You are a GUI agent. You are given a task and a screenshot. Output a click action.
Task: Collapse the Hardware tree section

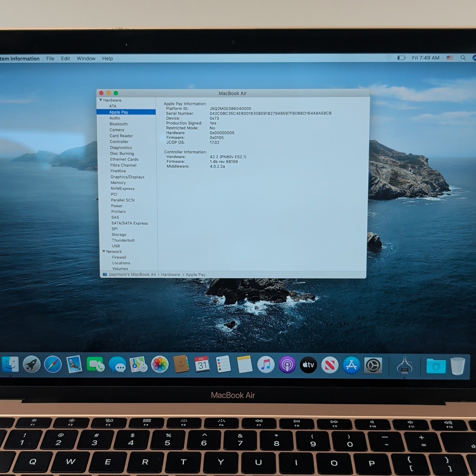pos(101,100)
